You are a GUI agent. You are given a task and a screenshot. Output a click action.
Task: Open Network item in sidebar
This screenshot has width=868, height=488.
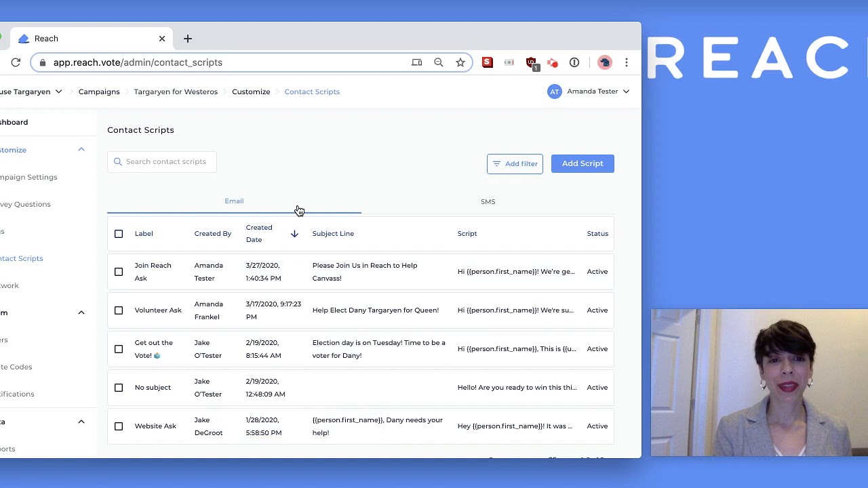click(x=9, y=285)
